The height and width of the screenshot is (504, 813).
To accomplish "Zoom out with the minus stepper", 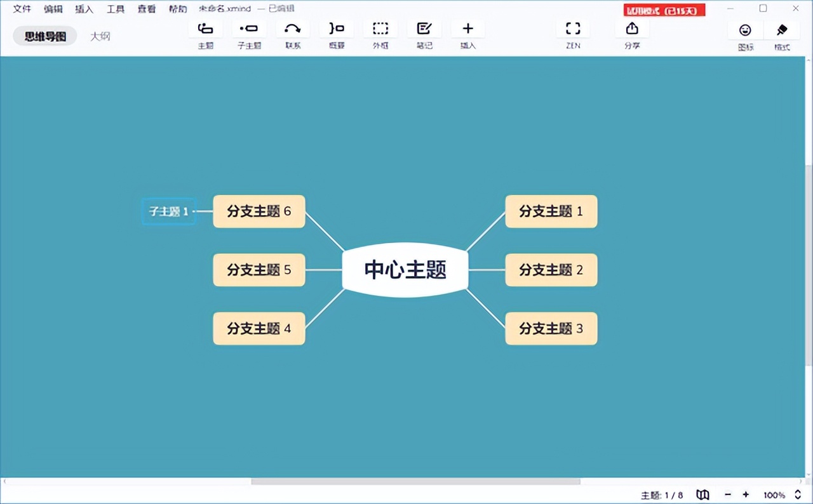I will pyautogui.click(x=728, y=494).
